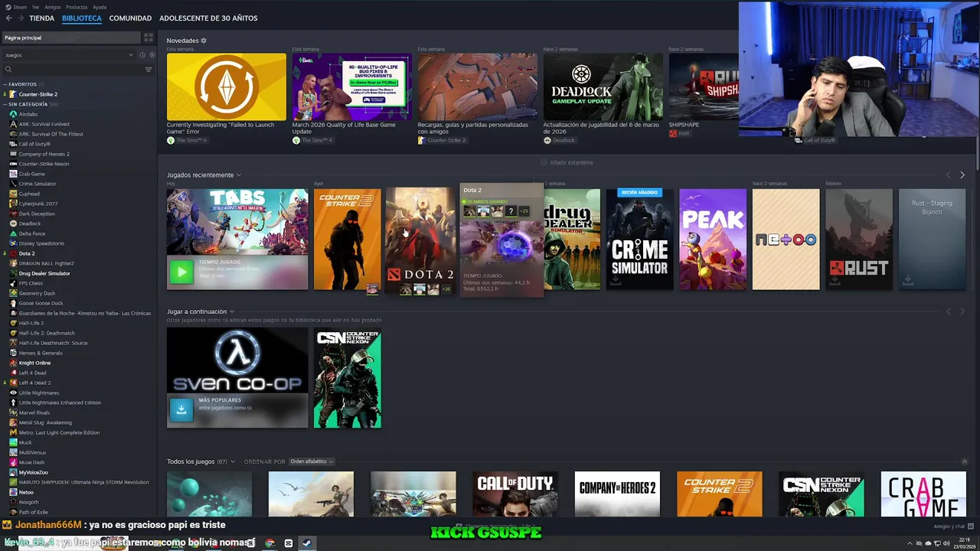Select Dota 2 in the sidebar list
980x551 pixels.
(27, 253)
